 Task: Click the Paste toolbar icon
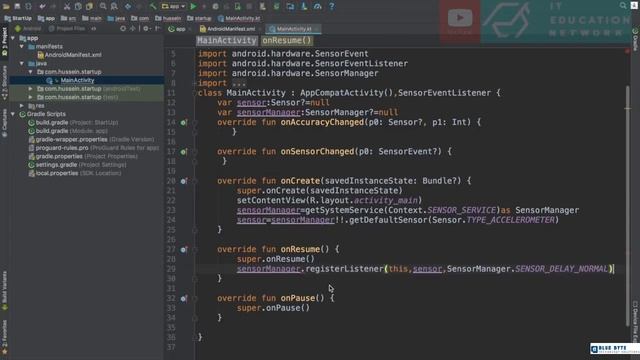click(89, 6)
